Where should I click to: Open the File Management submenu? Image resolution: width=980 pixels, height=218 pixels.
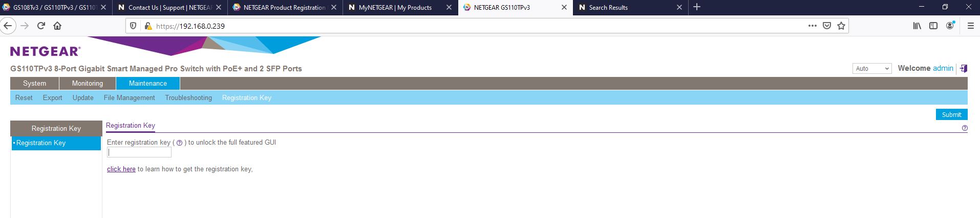(129, 97)
